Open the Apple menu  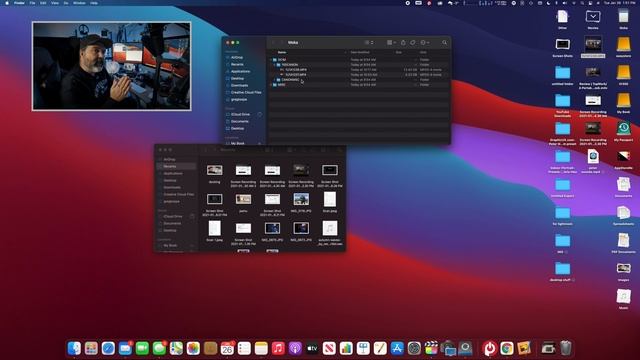pos(7,3)
